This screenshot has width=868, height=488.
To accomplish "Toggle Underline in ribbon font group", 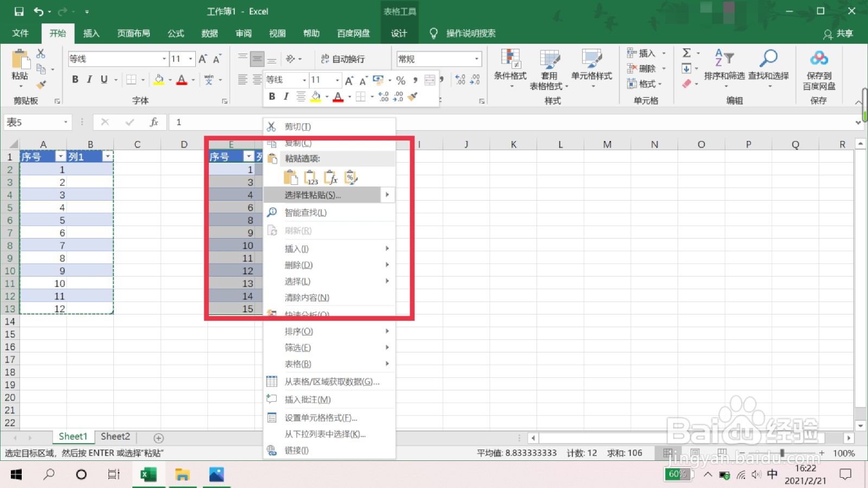I will 104,79.
